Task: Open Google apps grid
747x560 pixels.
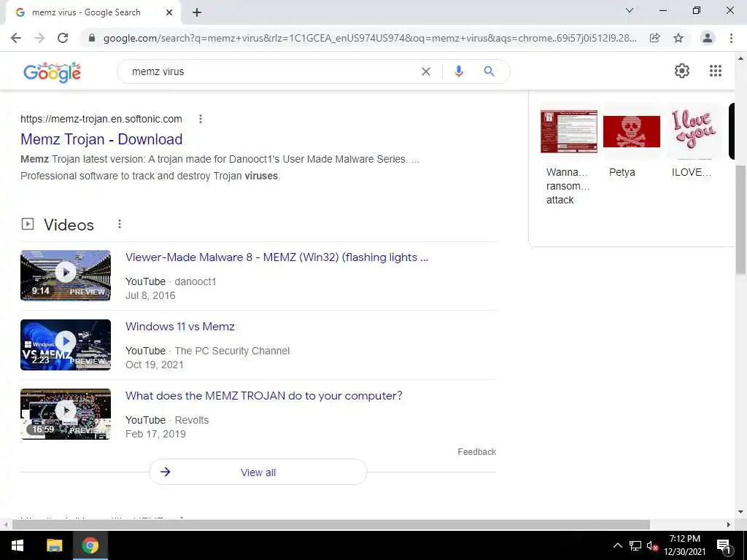Action: (x=716, y=71)
